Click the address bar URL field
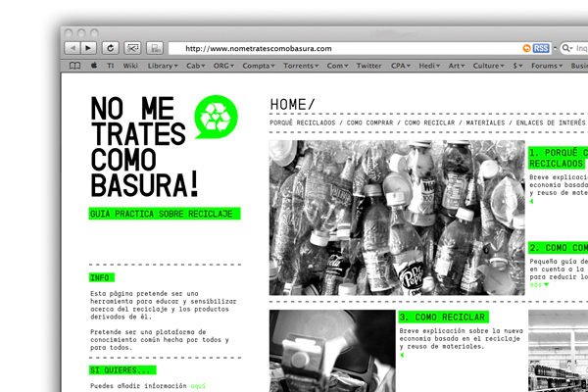Viewport: 588px width, 392px height. (x=345, y=48)
